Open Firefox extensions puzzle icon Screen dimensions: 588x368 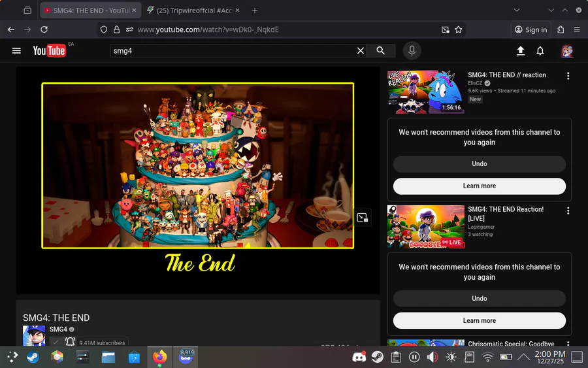[x=561, y=29]
